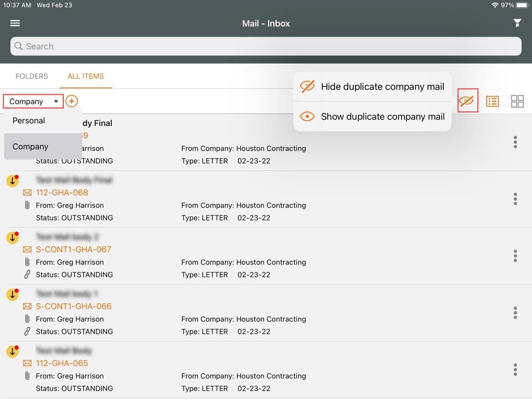Expand the Company mailbox dropdown
The image size is (532, 399).
pyautogui.click(x=33, y=102)
